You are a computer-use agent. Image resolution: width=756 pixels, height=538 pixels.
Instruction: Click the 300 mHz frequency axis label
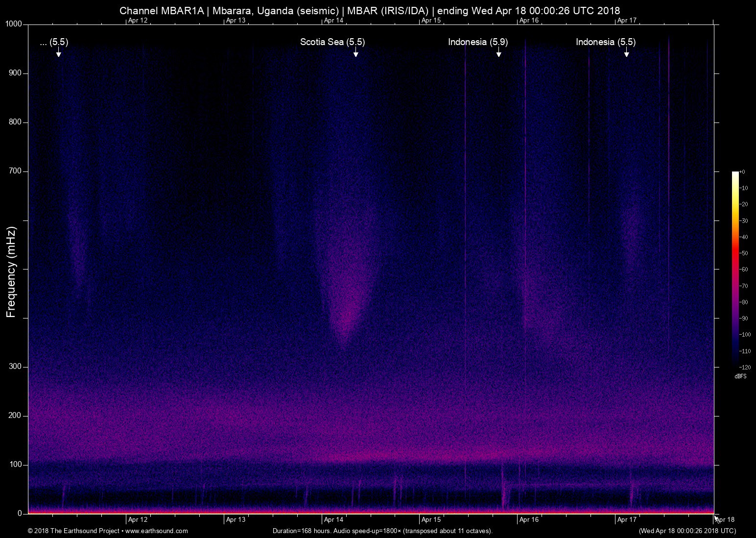tap(16, 367)
